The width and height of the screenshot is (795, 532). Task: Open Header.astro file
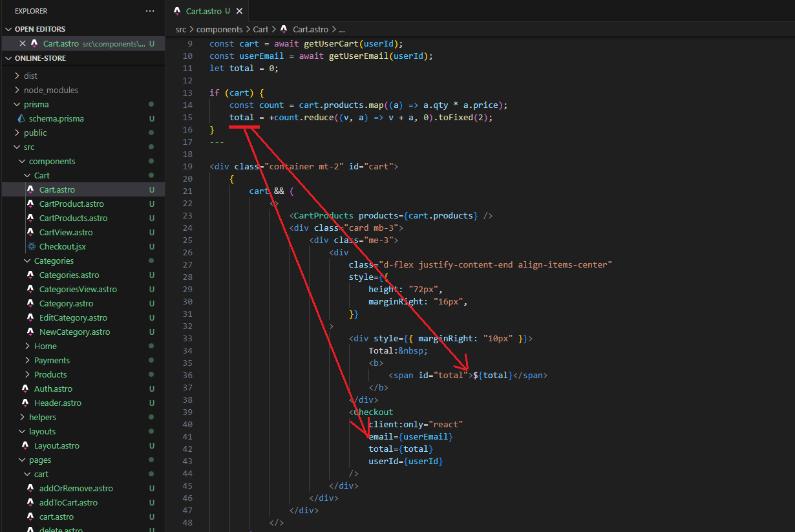pyautogui.click(x=58, y=403)
